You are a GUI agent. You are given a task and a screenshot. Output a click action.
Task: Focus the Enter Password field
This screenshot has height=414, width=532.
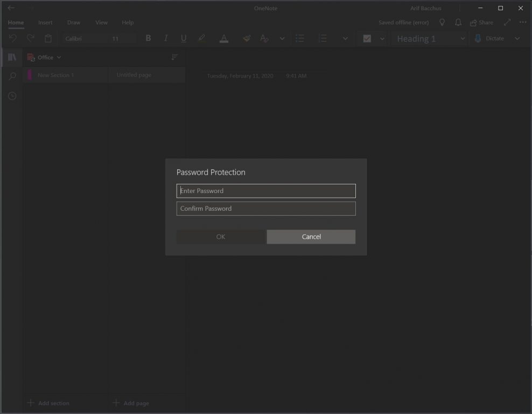click(266, 191)
